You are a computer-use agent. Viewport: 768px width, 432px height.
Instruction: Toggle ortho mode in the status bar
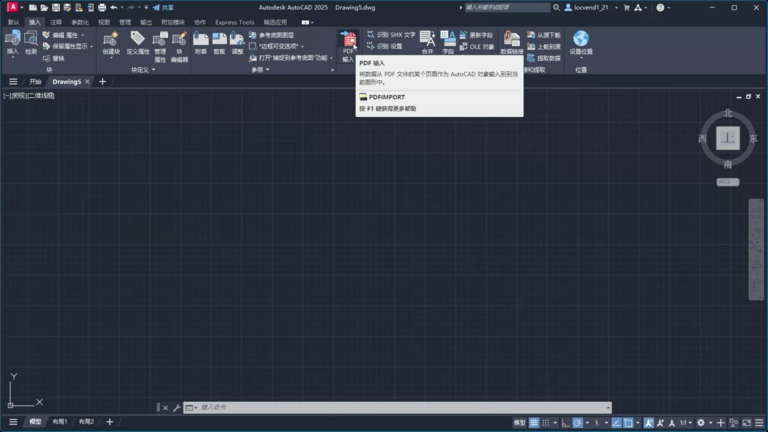[566, 423]
